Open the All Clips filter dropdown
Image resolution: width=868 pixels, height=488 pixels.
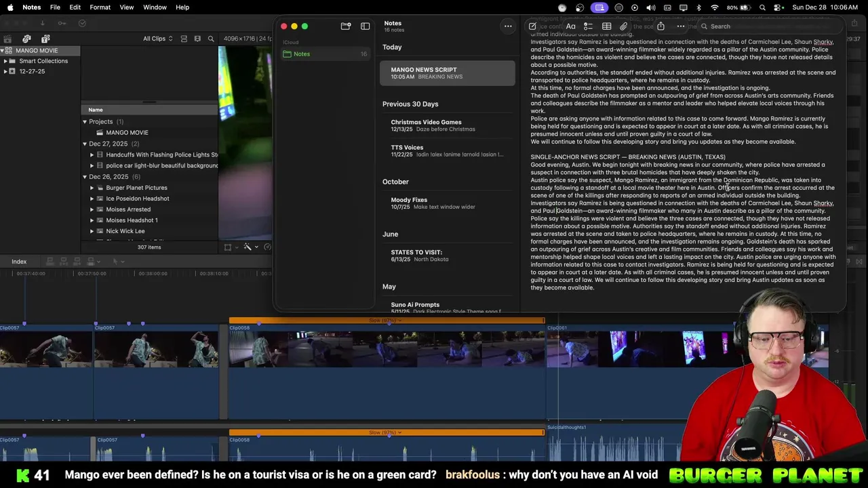tap(157, 39)
